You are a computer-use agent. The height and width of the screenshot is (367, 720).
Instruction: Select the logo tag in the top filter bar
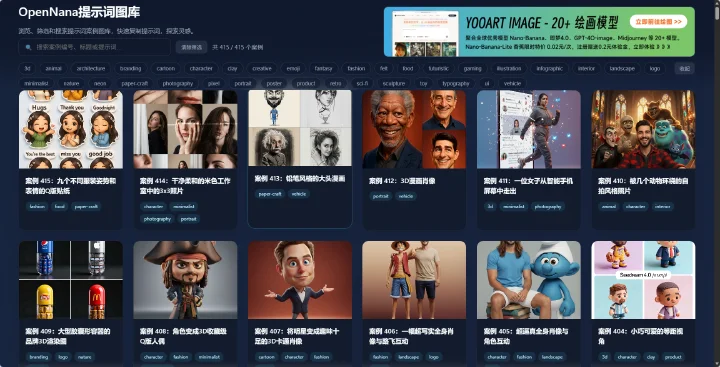point(655,68)
